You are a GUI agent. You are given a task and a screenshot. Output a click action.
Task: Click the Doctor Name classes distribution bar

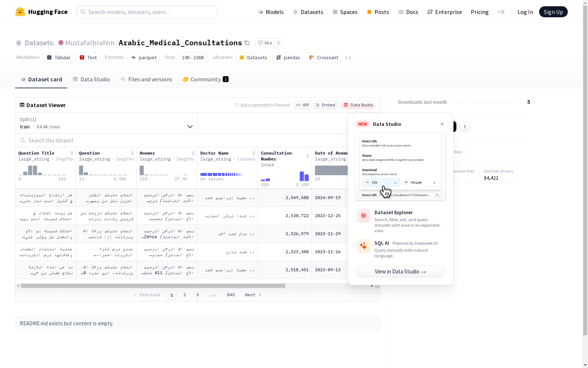(x=221, y=174)
